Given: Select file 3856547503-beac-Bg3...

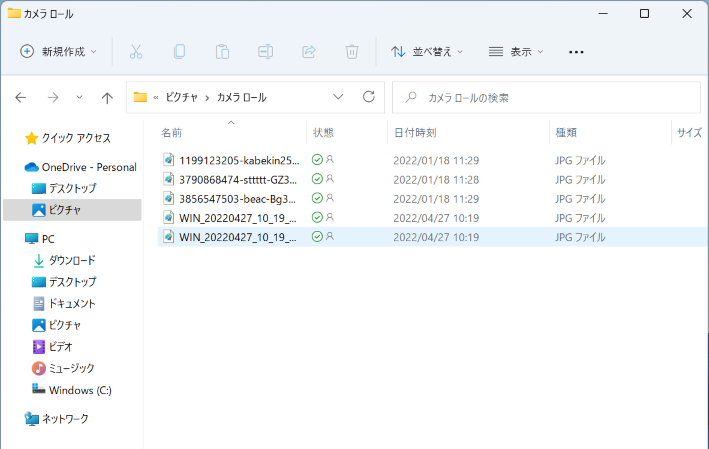Looking at the screenshot, I should 237,199.
